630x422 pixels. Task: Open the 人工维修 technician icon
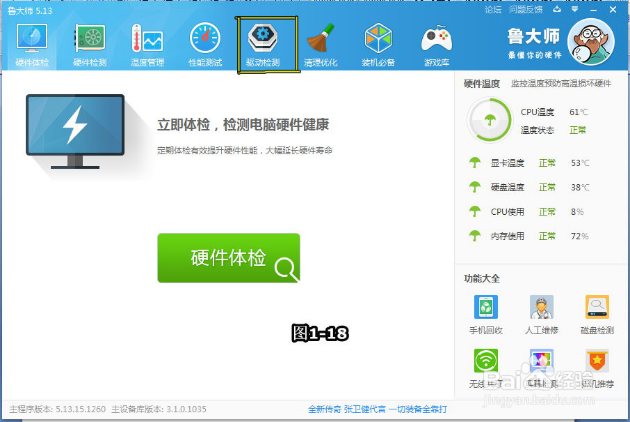pyautogui.click(x=542, y=307)
